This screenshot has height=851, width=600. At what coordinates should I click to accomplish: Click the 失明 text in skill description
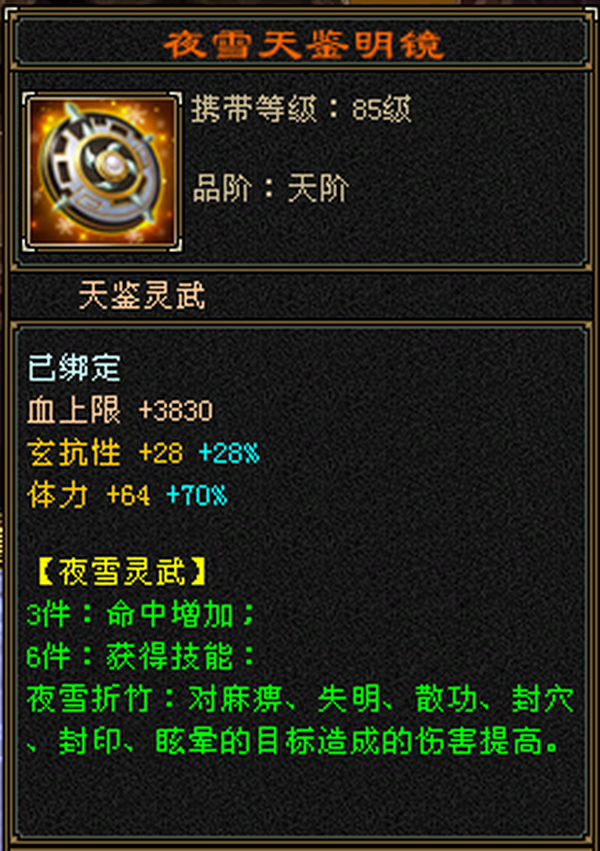coord(349,698)
